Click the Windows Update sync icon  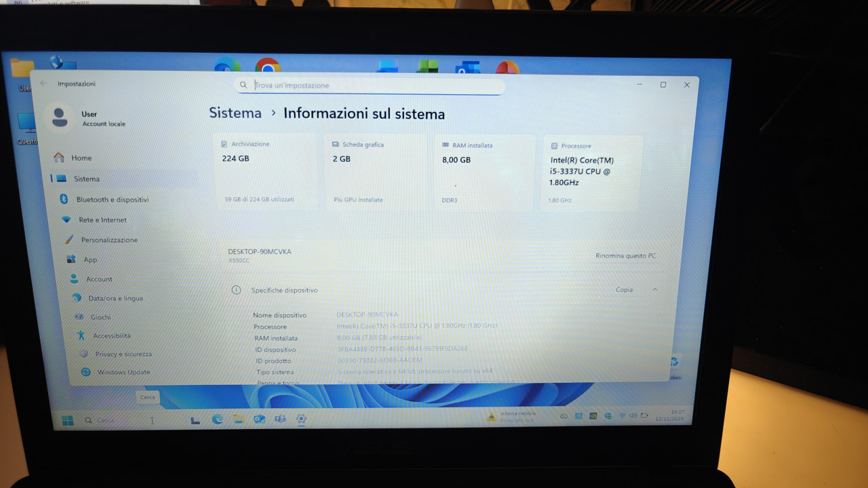86,372
